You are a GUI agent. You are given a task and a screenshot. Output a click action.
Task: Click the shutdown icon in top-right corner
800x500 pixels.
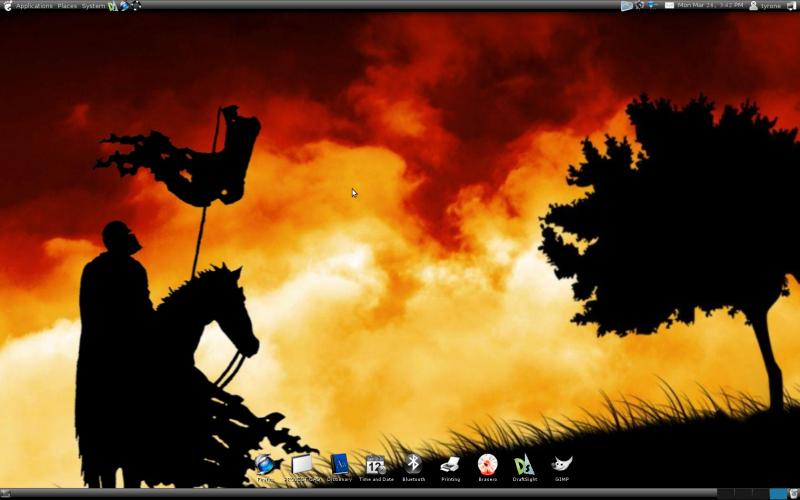pyautogui.click(x=792, y=6)
